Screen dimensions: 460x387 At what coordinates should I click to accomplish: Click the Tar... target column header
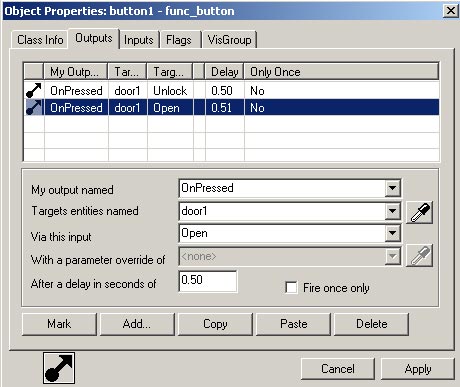pos(127,72)
